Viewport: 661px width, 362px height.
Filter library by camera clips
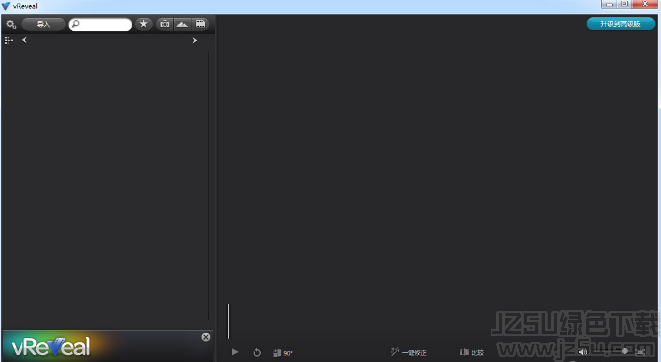coord(165,24)
